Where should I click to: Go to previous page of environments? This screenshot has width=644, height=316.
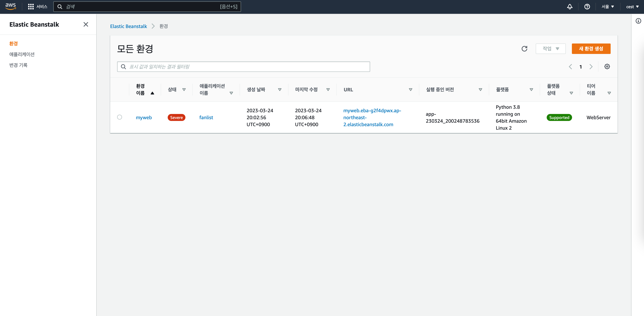point(570,67)
